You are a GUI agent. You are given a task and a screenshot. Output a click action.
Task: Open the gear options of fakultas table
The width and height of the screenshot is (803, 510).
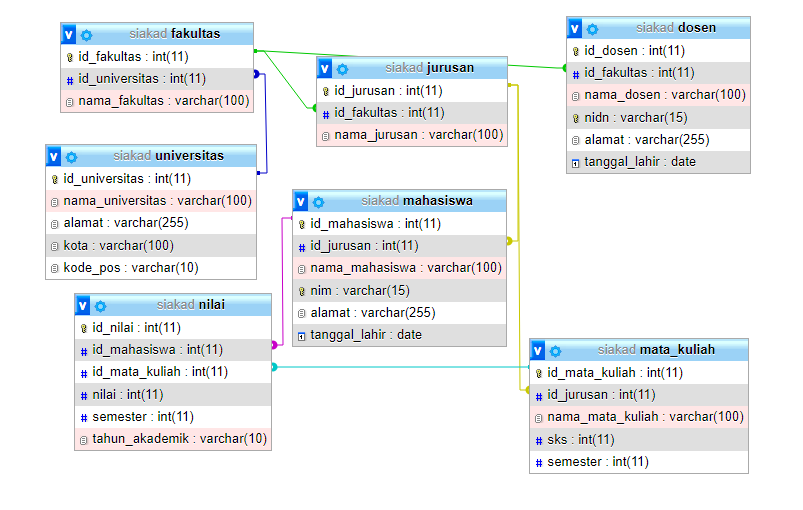87,35
